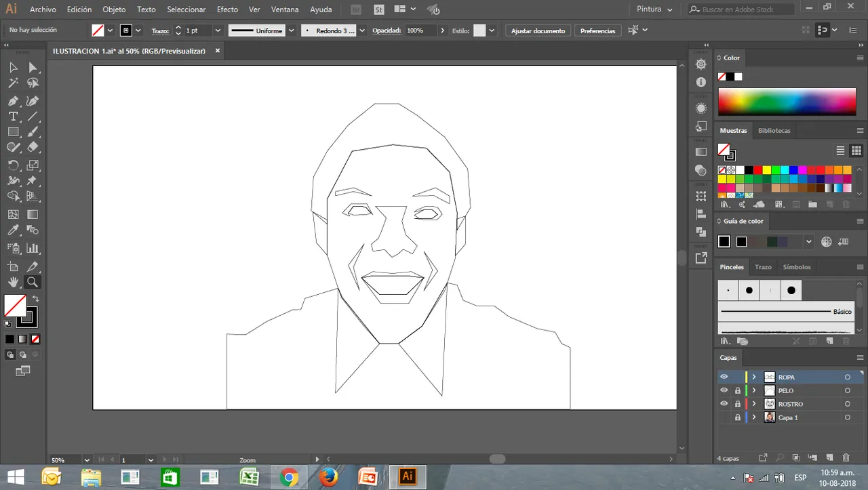Open the Uniforme stroke profile dropdown
This screenshot has width=868, height=490.
tap(291, 30)
